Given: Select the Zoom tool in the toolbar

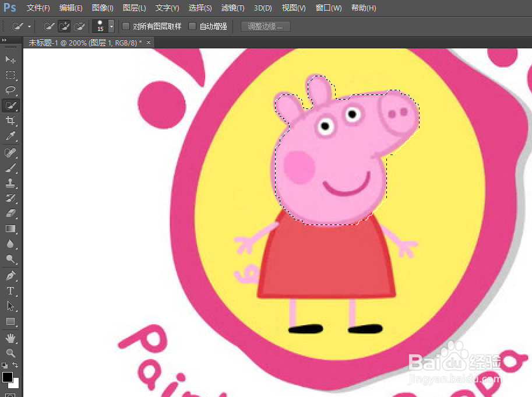Looking at the screenshot, I should 10,353.
